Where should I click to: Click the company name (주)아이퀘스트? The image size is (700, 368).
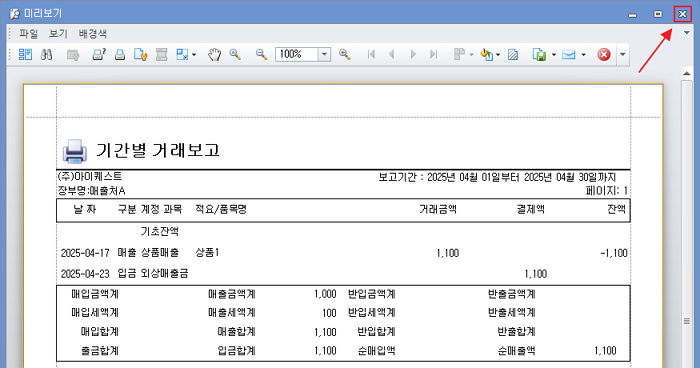[x=90, y=176]
